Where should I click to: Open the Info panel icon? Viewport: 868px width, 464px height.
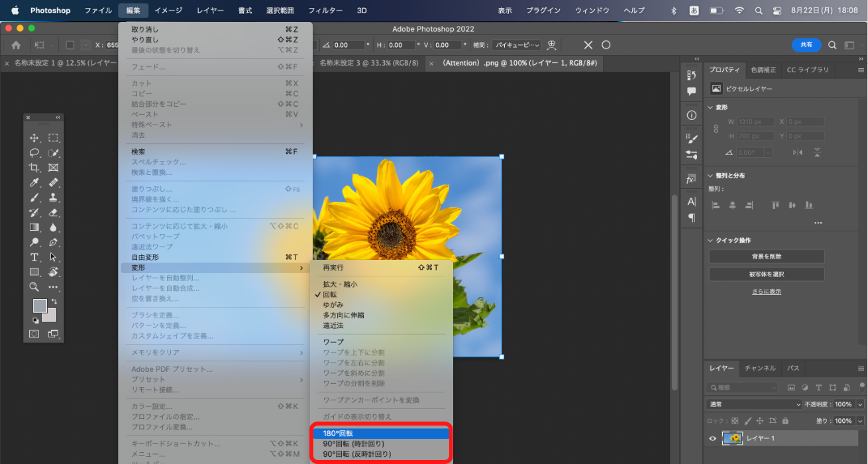pos(692,115)
